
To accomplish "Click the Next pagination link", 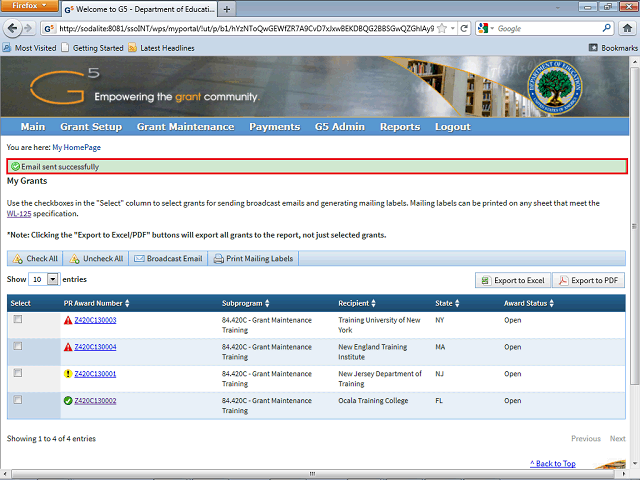I will [x=618, y=438].
